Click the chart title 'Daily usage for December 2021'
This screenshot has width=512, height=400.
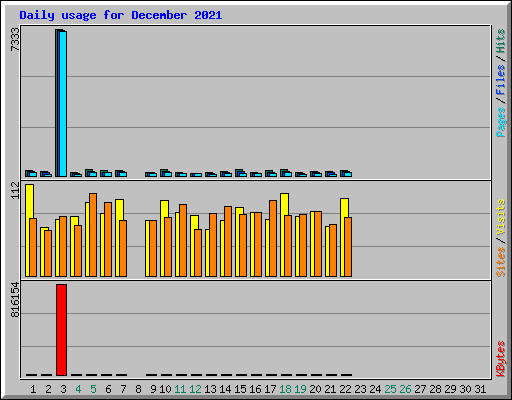(121, 15)
